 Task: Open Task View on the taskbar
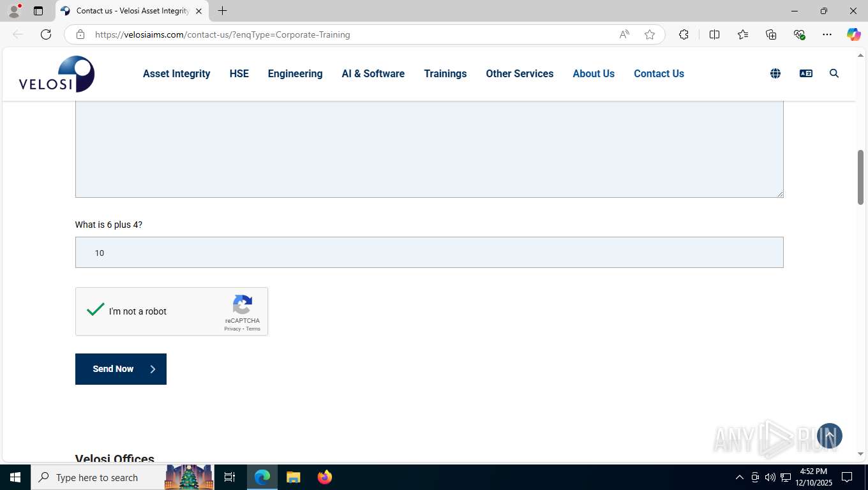click(x=230, y=477)
